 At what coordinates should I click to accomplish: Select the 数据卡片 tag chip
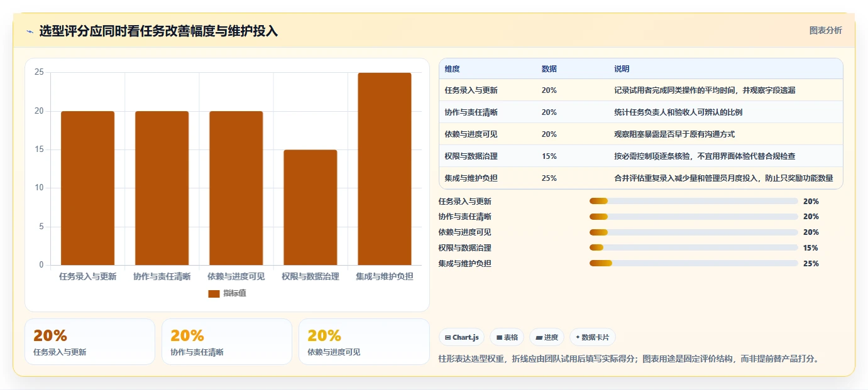(593, 337)
